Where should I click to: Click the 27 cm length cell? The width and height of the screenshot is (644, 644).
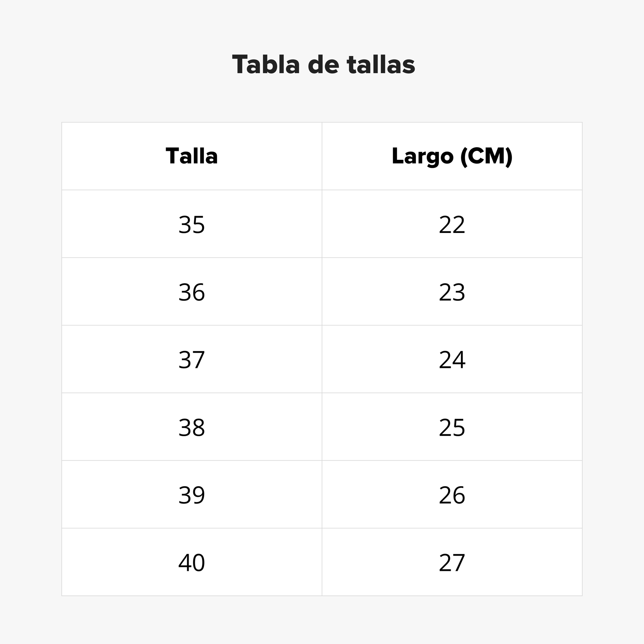(x=452, y=563)
